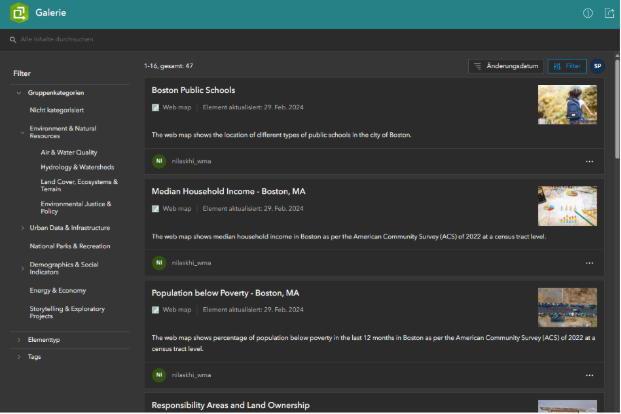Toggle the Filter button
Image resolution: width=621 pixels, height=414 pixels.
coord(567,66)
